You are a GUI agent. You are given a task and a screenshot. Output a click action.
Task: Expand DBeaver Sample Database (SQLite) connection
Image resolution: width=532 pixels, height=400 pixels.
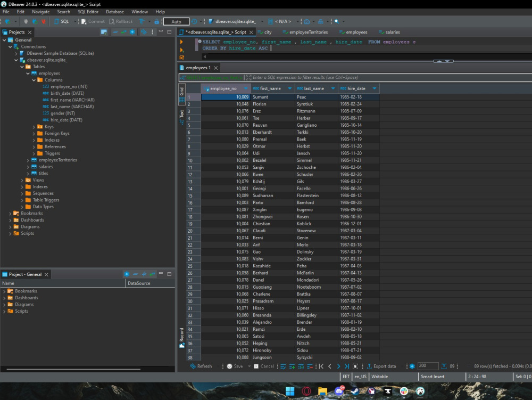coord(16,53)
